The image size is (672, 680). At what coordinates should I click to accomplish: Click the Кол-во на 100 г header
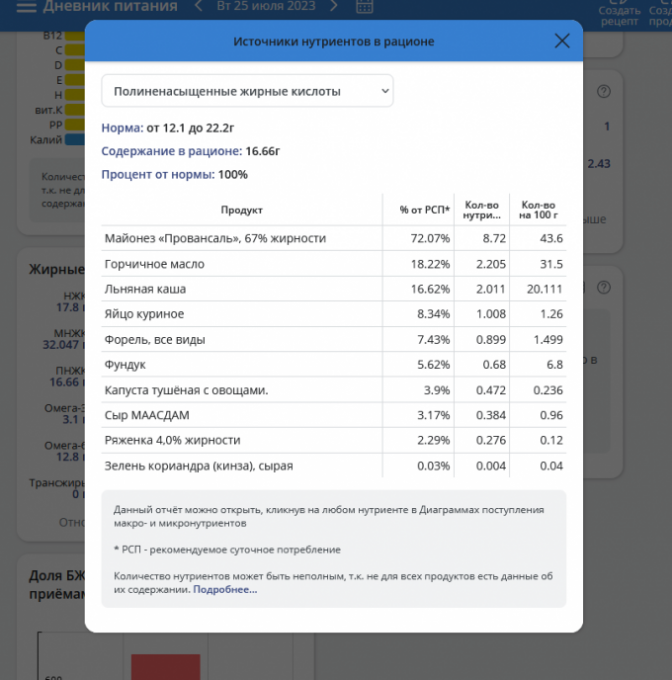point(538,210)
